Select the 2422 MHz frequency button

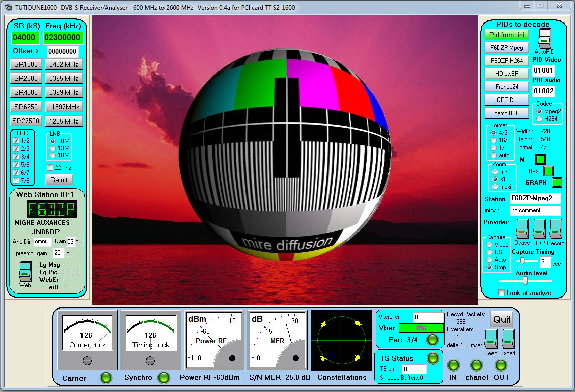point(64,64)
